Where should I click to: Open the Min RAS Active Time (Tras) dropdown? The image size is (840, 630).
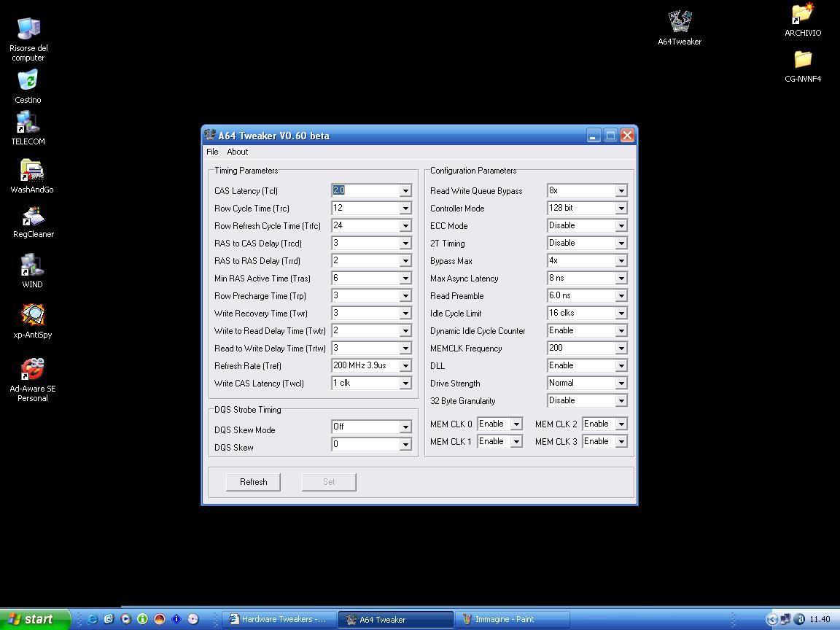point(405,278)
